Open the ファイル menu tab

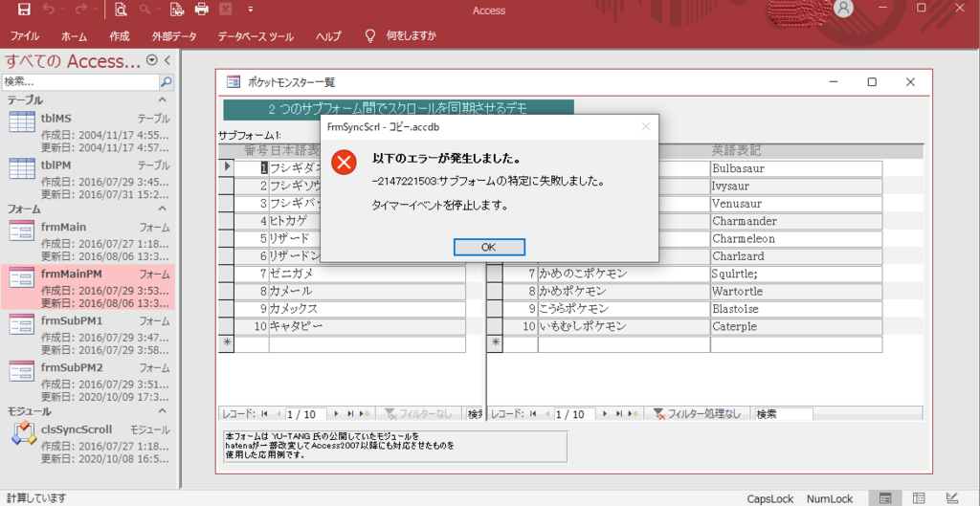tap(25, 36)
